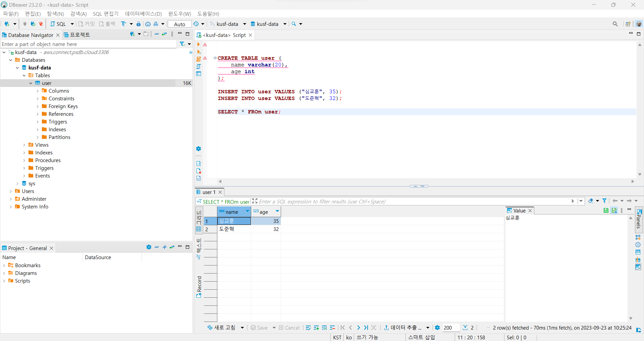Viewport: 644px width, 341px height.
Task: Open the 파일(F) menu
Action: (10, 14)
